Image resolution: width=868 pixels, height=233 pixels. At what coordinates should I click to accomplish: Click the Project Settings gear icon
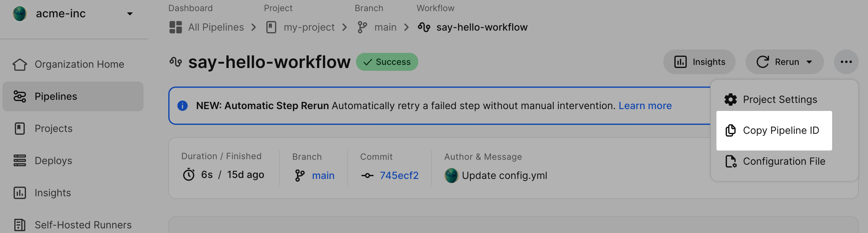tap(730, 100)
